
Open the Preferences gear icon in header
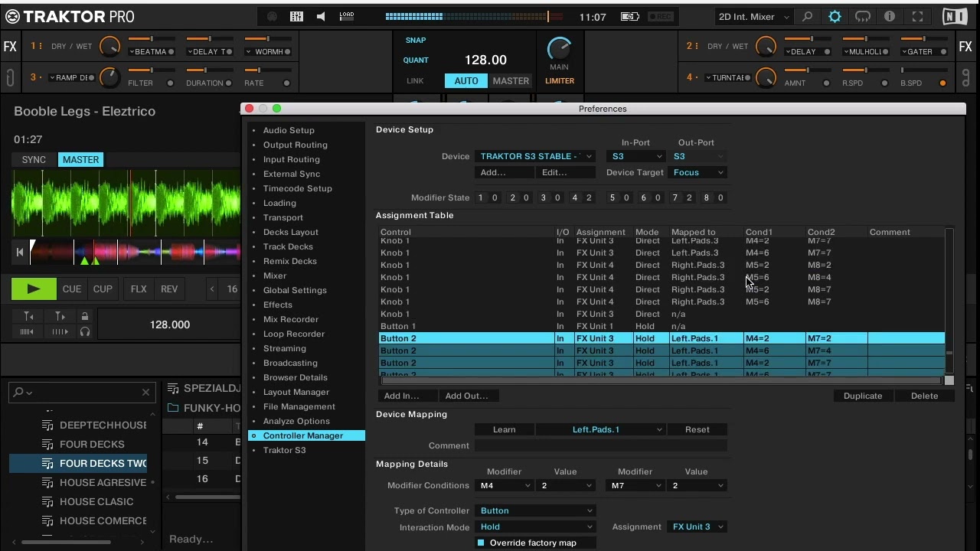pyautogui.click(x=835, y=17)
